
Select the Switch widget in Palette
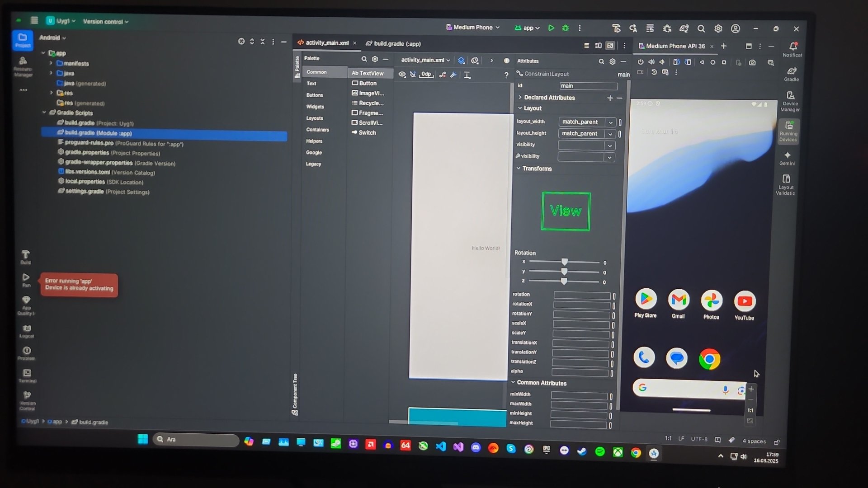click(x=367, y=133)
